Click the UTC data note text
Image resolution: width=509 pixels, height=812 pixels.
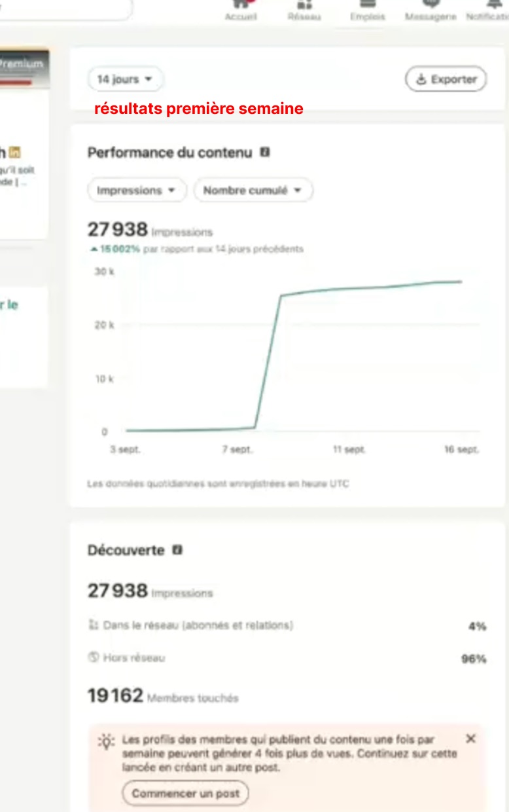coord(218,484)
